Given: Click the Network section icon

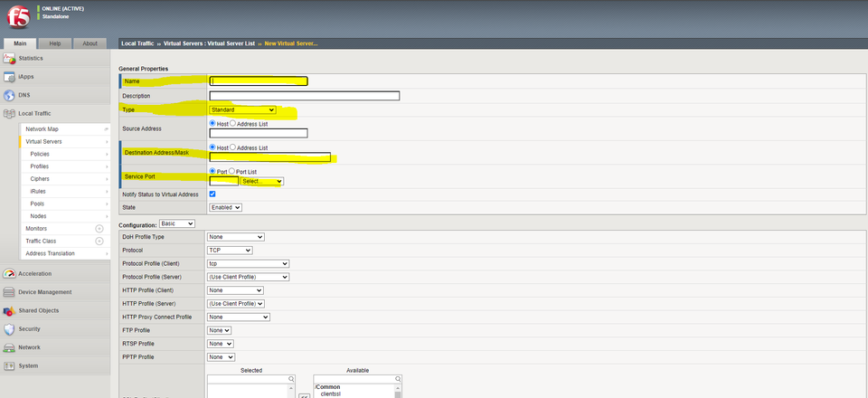Looking at the screenshot, I should point(10,347).
